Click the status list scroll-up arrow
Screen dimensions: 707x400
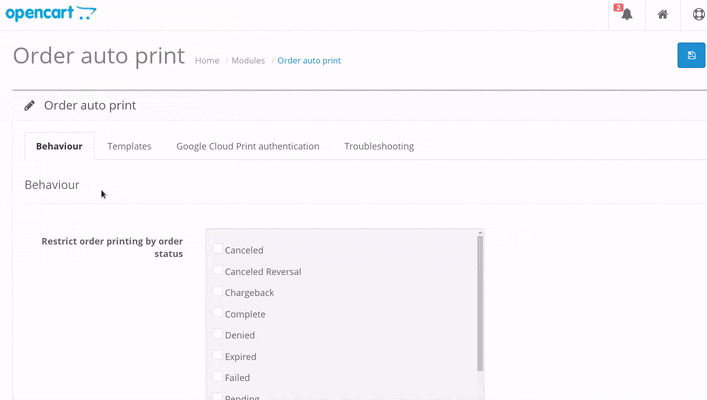(x=480, y=233)
